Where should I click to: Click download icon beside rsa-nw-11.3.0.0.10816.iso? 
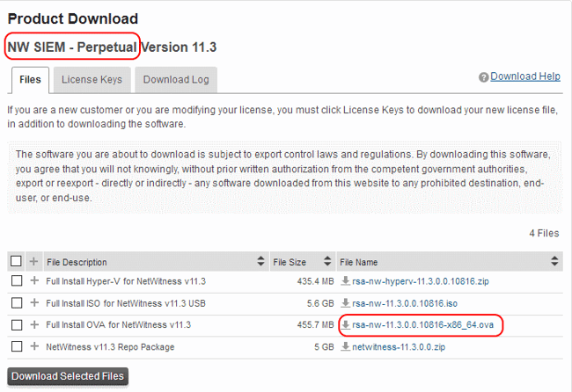coord(345,302)
